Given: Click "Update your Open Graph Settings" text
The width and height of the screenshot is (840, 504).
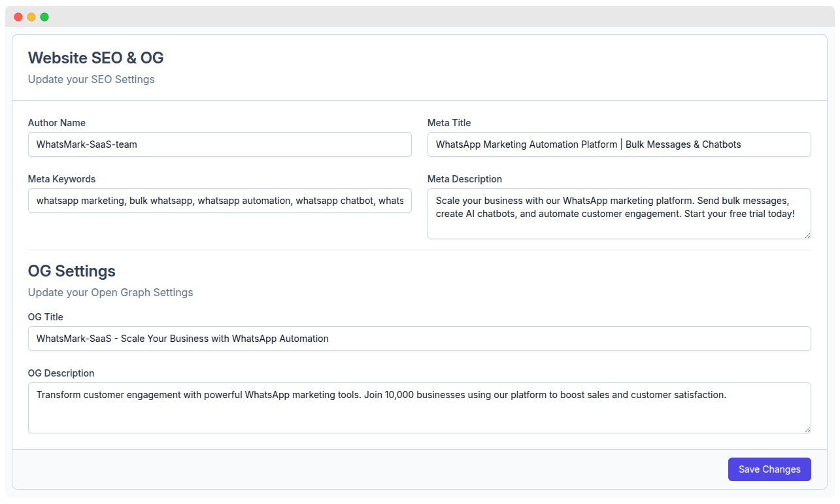Looking at the screenshot, I should 110,292.
